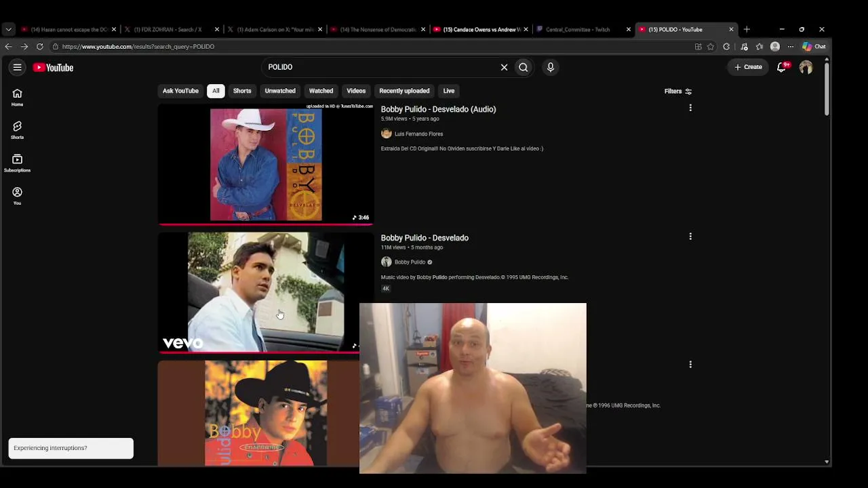Select the Unwatched filter chip

click(x=280, y=91)
